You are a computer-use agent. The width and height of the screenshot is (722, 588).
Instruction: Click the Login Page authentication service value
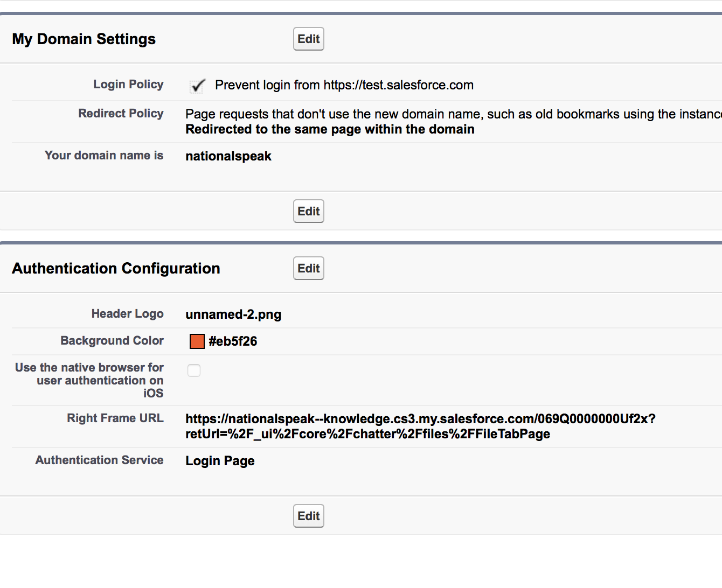[x=220, y=461]
